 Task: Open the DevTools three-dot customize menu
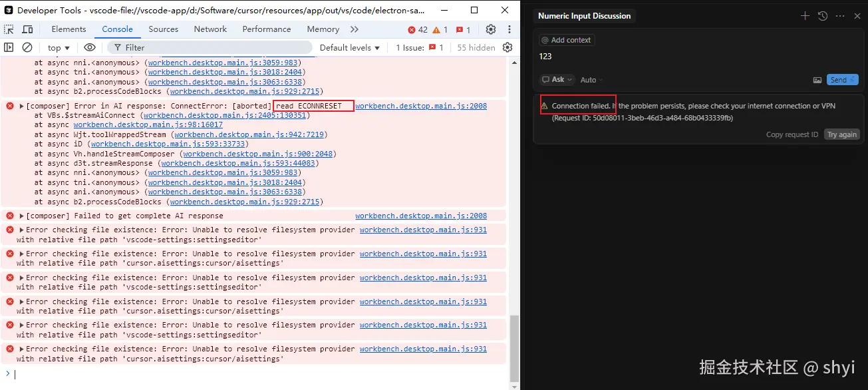tap(509, 29)
